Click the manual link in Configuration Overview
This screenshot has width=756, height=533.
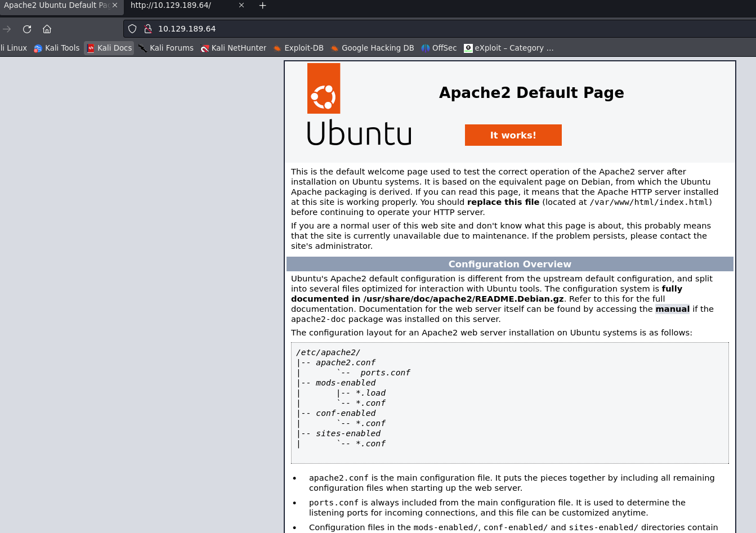(x=672, y=309)
